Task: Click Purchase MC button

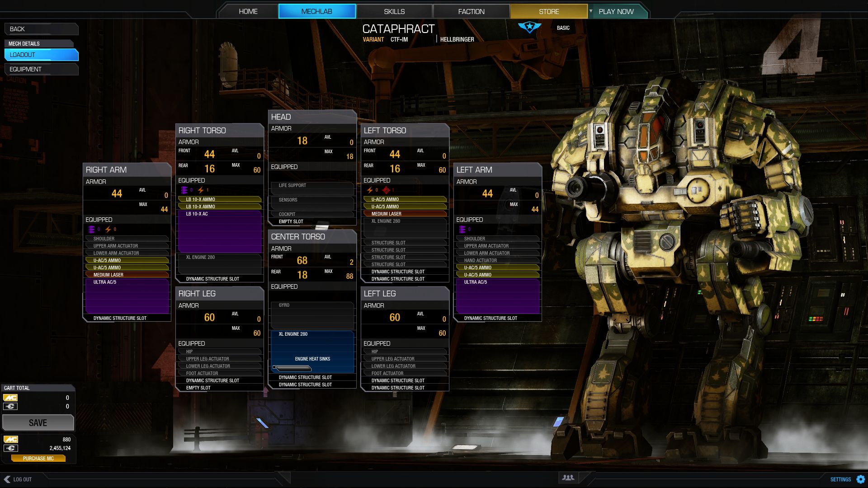Action: point(38,458)
